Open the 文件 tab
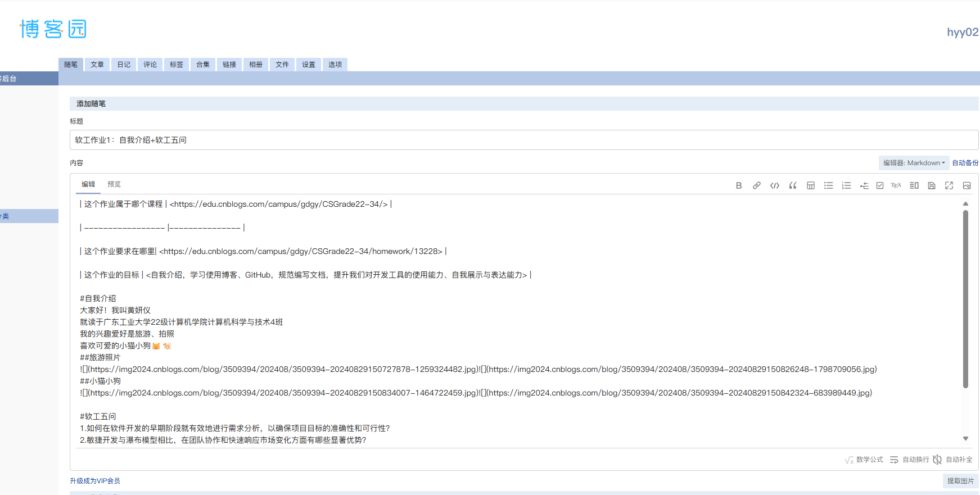This screenshot has width=980, height=495. [x=282, y=65]
